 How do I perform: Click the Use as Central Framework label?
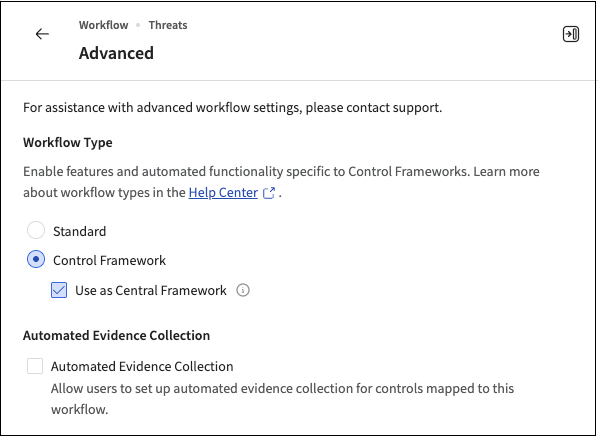coord(151,290)
